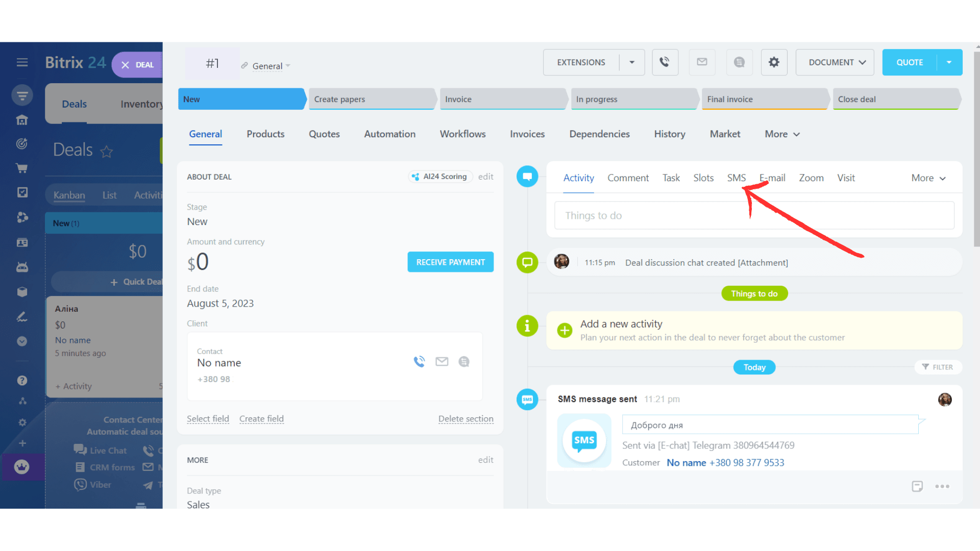Expand the QUOTE button dropdown arrow
980x551 pixels.
(949, 62)
